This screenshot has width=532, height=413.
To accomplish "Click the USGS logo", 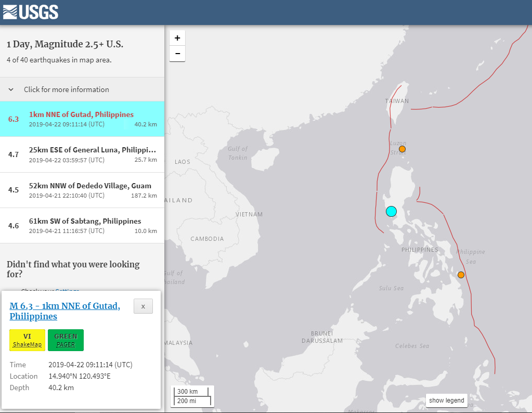I will (x=31, y=12).
